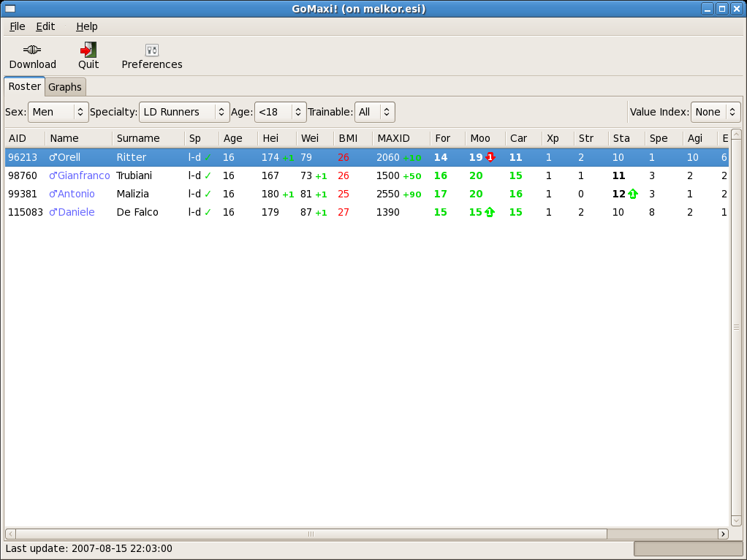Click the Download toolbar icon

tap(32, 50)
